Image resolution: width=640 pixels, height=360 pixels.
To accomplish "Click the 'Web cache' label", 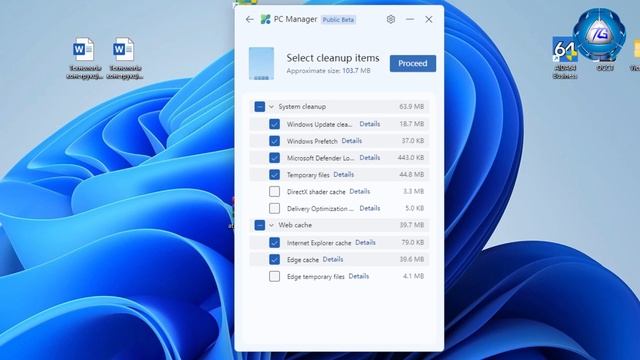I will point(295,225).
